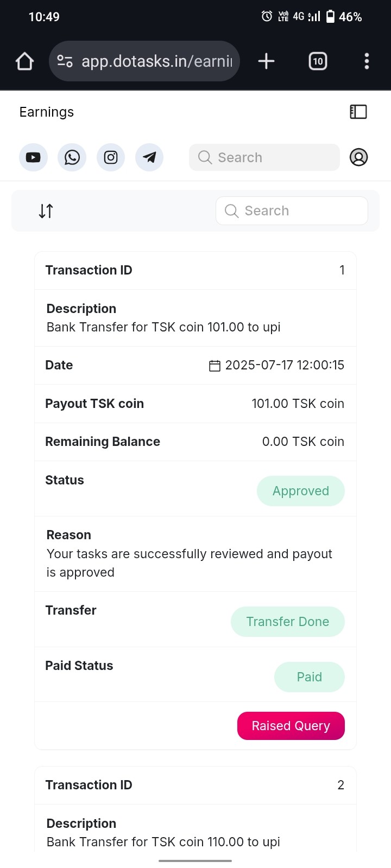Open the YouTube channel icon
The width and height of the screenshot is (391, 868).
point(33,157)
